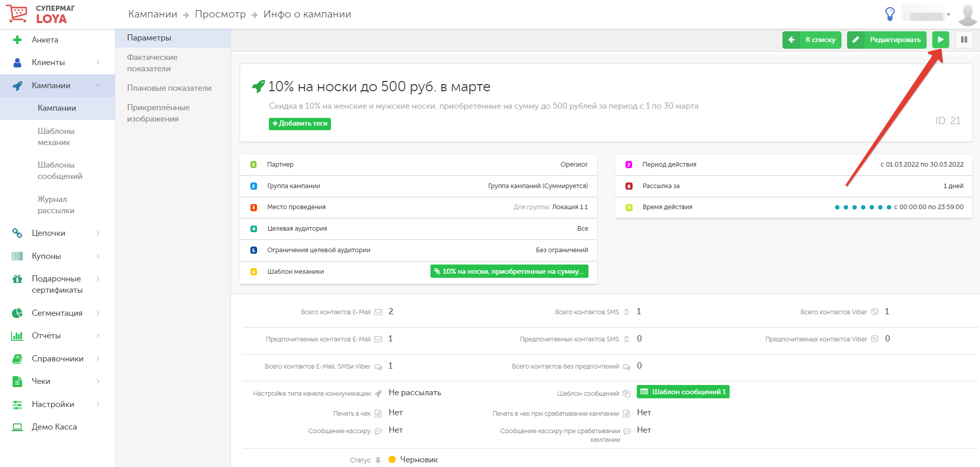Open the Шаблон сообщений 1 button
Viewport: 980px width, 467px height.
tap(683, 392)
